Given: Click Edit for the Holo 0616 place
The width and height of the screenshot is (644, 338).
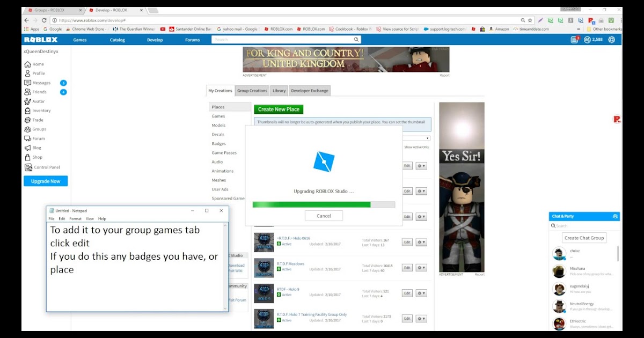Looking at the screenshot, I should click(x=407, y=243).
